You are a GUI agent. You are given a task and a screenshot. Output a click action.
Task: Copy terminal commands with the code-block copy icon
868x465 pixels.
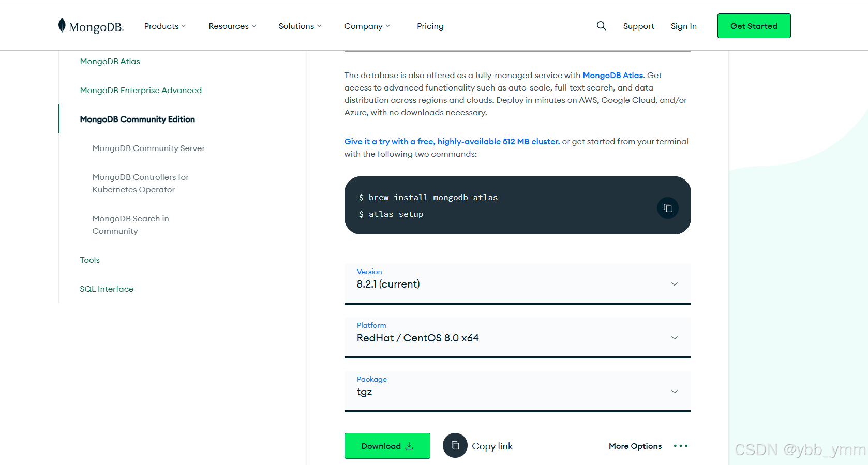point(668,208)
